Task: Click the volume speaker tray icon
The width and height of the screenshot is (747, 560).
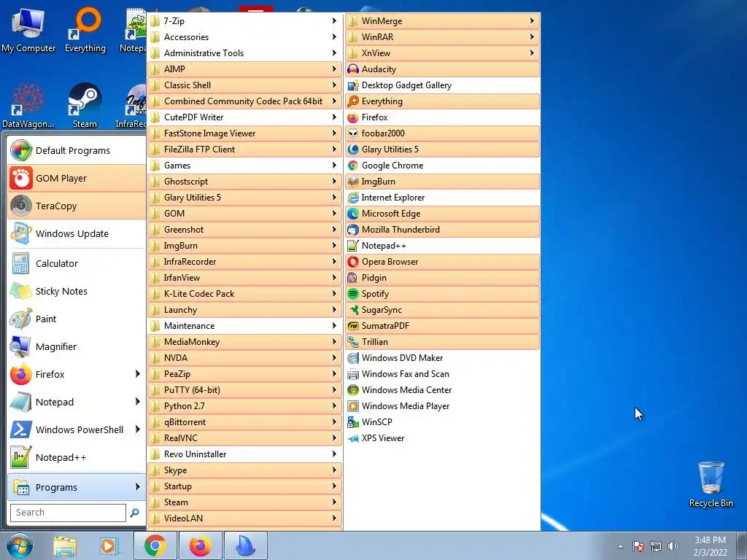Action: coord(673,546)
